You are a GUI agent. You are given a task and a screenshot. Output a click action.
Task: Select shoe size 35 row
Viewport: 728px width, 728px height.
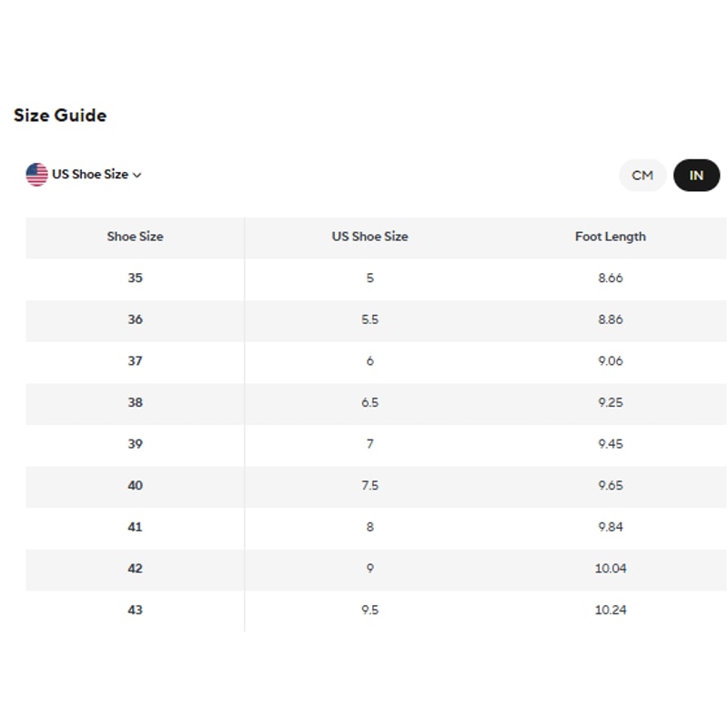click(135, 278)
